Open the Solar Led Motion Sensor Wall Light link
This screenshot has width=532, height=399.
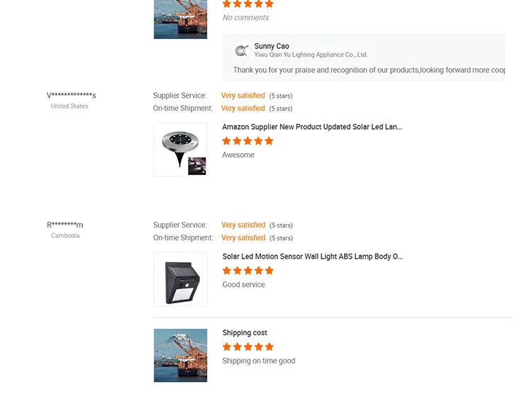point(312,257)
